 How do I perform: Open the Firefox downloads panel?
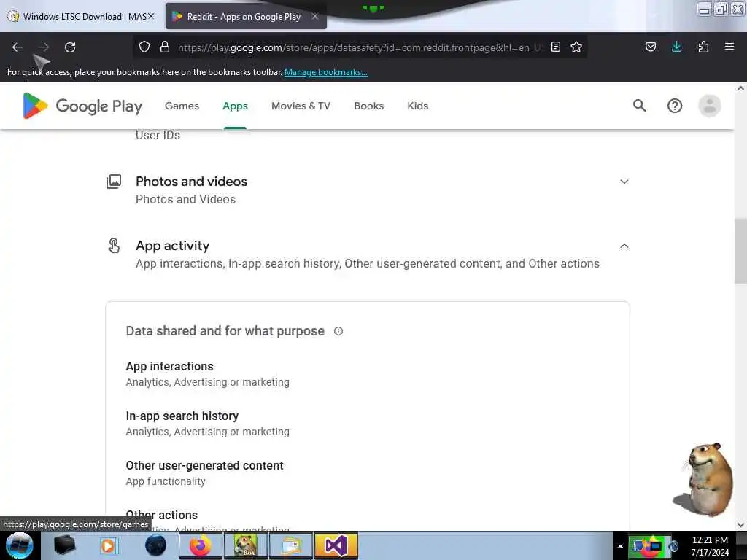(676, 47)
